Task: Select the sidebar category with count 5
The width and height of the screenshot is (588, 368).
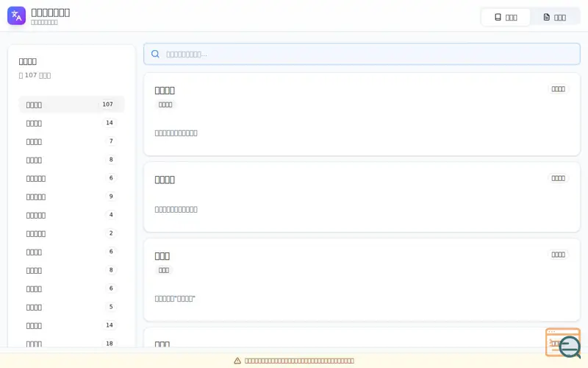Action: click(71, 307)
